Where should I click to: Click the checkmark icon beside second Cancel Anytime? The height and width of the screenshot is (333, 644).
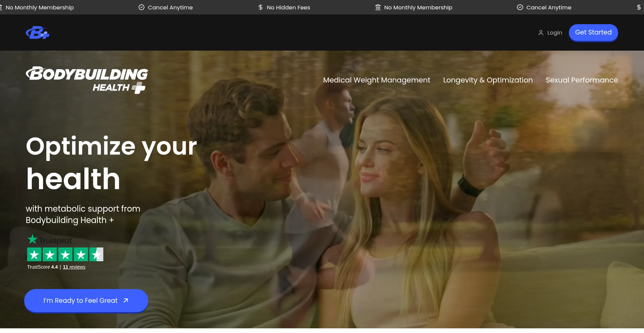tap(520, 7)
